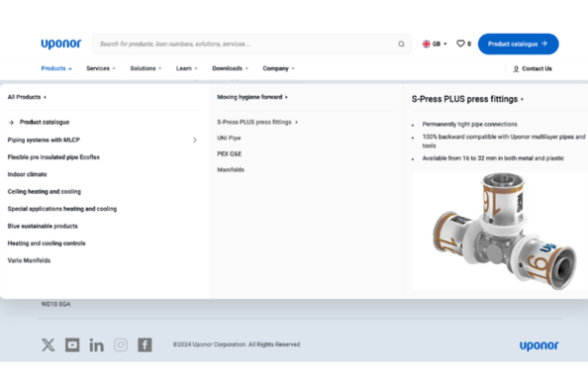Click the search magnifier icon
Viewport: 588px width, 392px height.
(x=401, y=44)
